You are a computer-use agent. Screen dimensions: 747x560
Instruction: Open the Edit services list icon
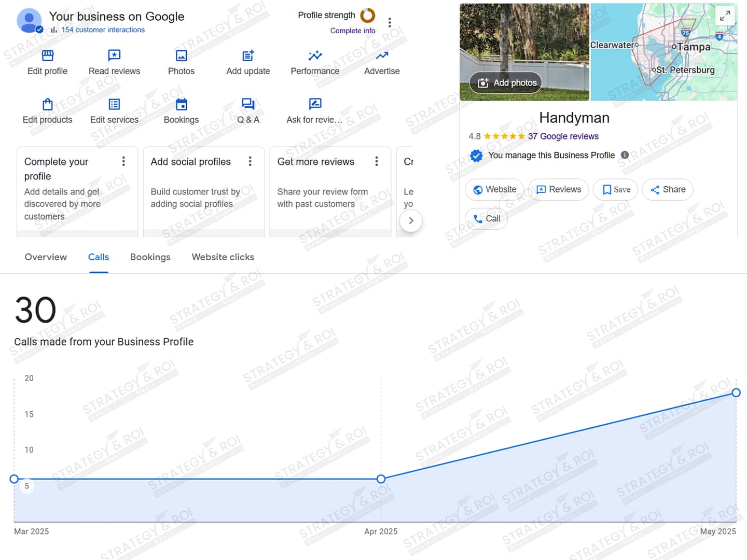click(x=114, y=104)
